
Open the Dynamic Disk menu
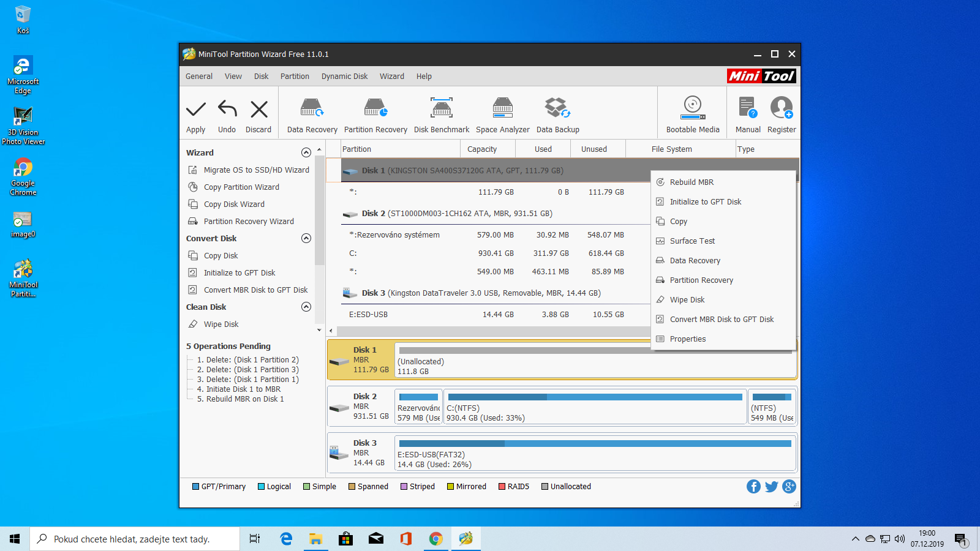point(344,77)
